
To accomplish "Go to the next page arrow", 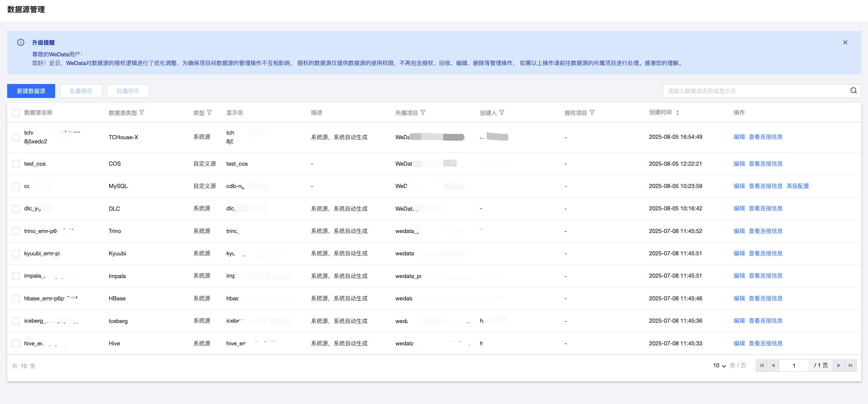I will (839, 365).
